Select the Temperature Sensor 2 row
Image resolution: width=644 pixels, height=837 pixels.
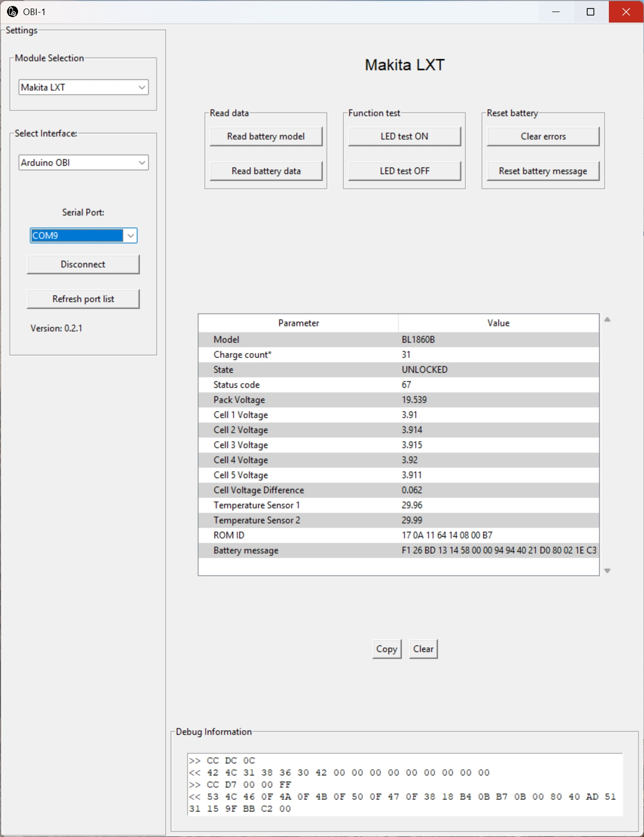pyautogui.click(x=399, y=520)
